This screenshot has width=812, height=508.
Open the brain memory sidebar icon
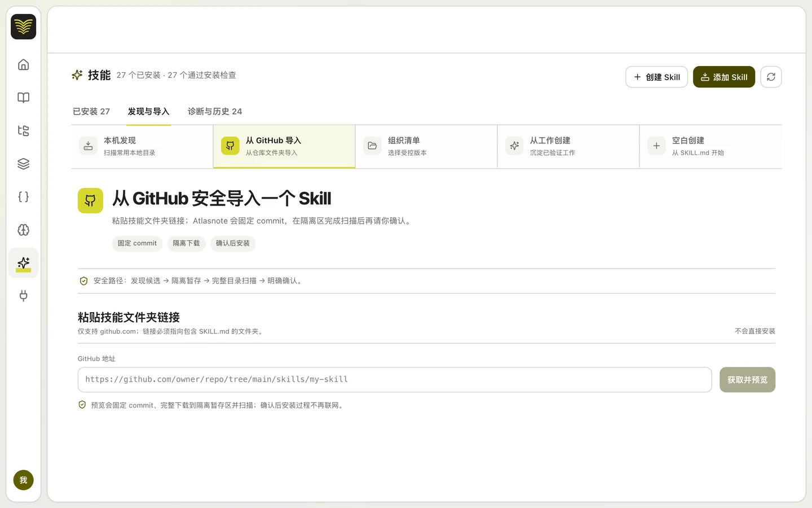click(x=23, y=230)
